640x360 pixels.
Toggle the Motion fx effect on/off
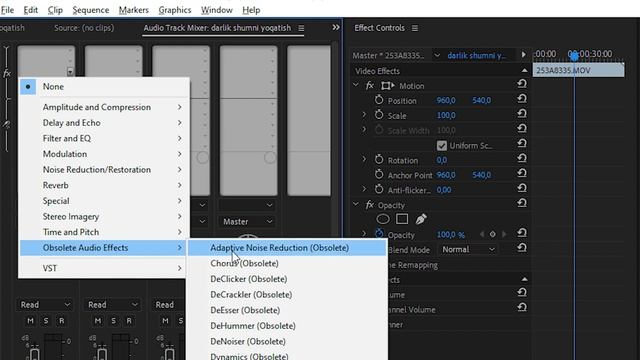coord(369,86)
